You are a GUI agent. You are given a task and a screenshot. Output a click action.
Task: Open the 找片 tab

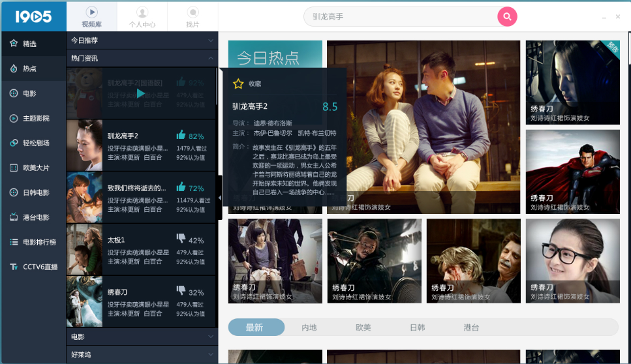click(192, 17)
